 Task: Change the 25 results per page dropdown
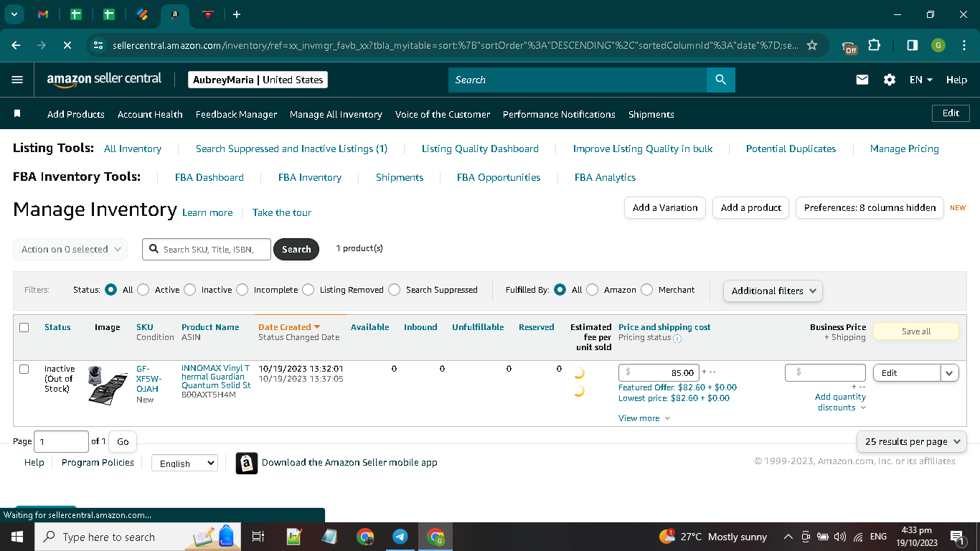click(912, 442)
